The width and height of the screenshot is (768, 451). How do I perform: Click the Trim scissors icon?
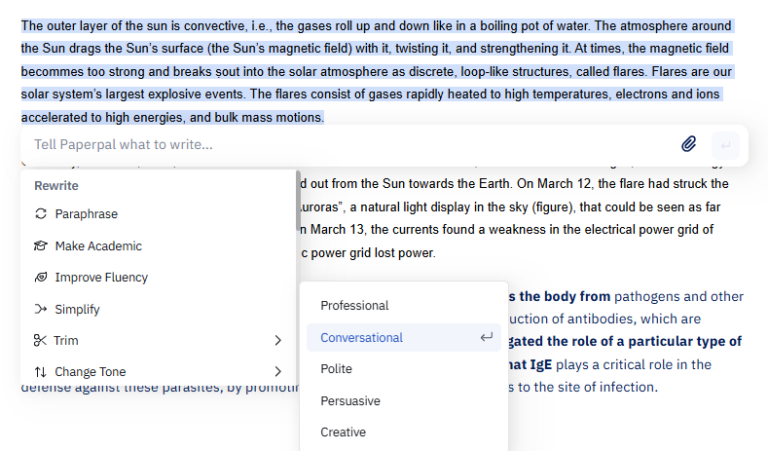click(x=40, y=340)
